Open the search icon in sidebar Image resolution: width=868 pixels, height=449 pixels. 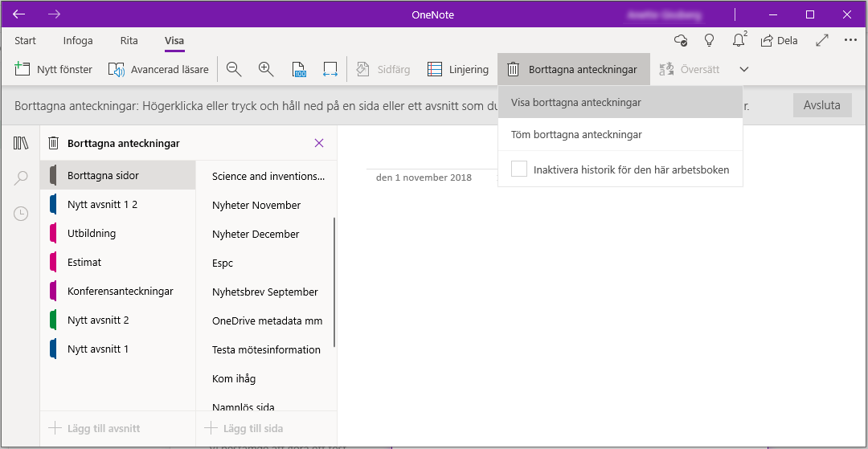tap(21, 178)
